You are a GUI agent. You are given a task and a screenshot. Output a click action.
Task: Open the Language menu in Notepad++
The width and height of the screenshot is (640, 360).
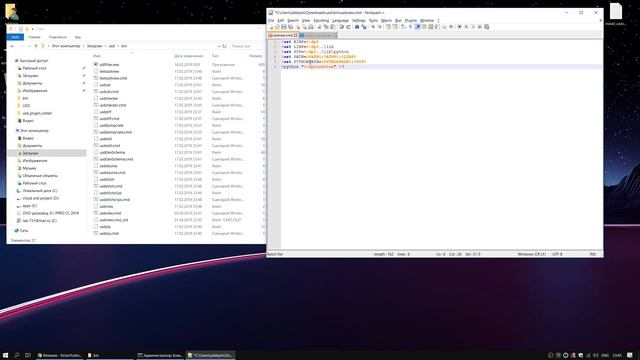340,20
